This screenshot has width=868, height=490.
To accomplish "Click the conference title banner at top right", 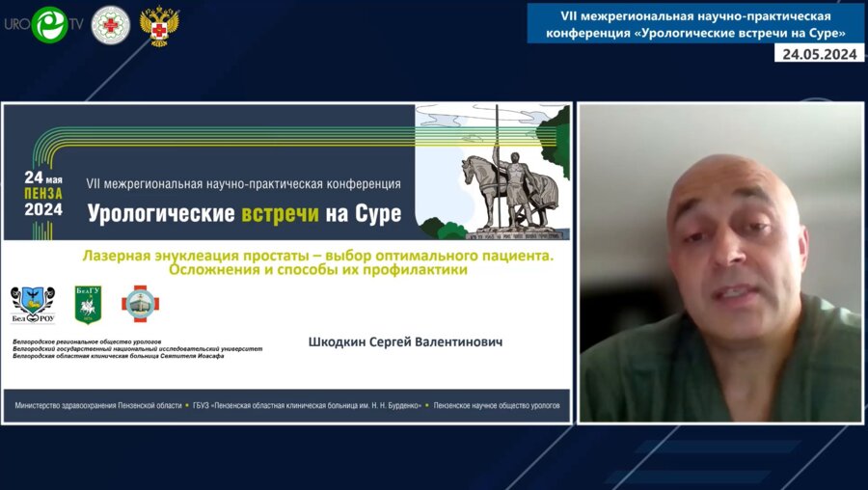I will pos(695,24).
